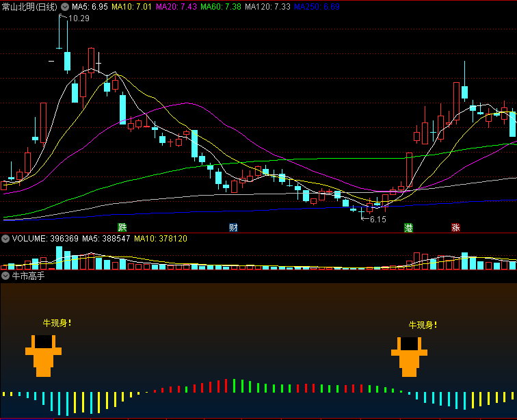Image resolution: width=517 pixels, height=420 pixels.
Task: Click the MA120: 7.33 indicator label
Action: (x=268, y=7)
